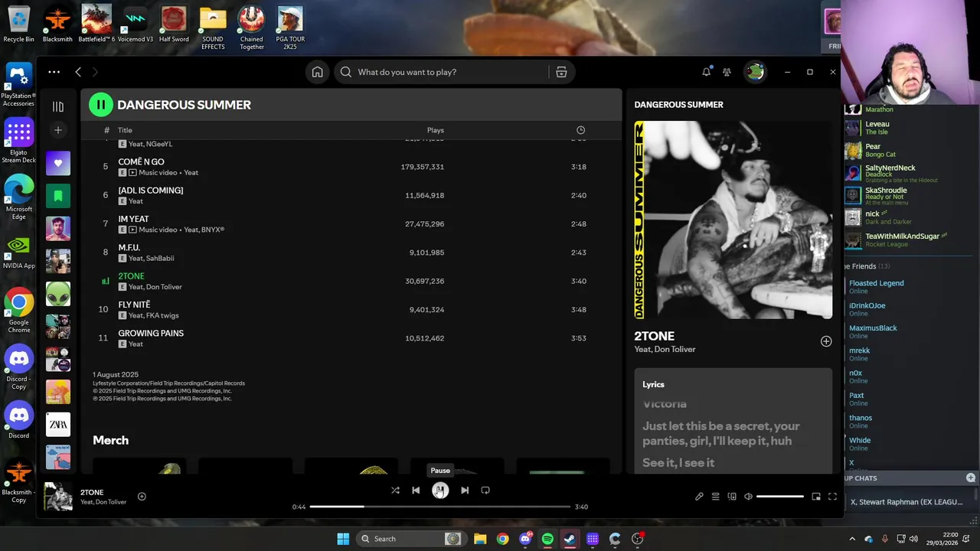Add 2TONE to library via plus circle in panel
The height and width of the screenshot is (551, 980).
[826, 341]
